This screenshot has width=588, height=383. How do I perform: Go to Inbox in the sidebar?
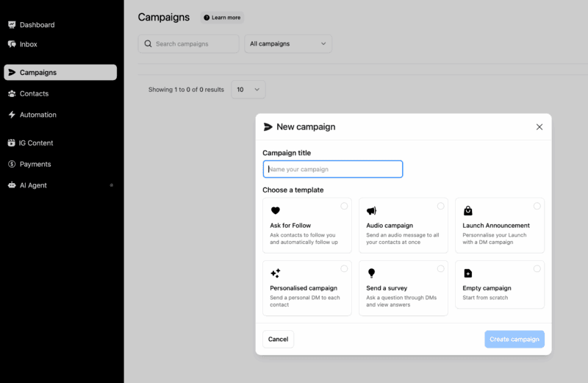tap(28, 44)
